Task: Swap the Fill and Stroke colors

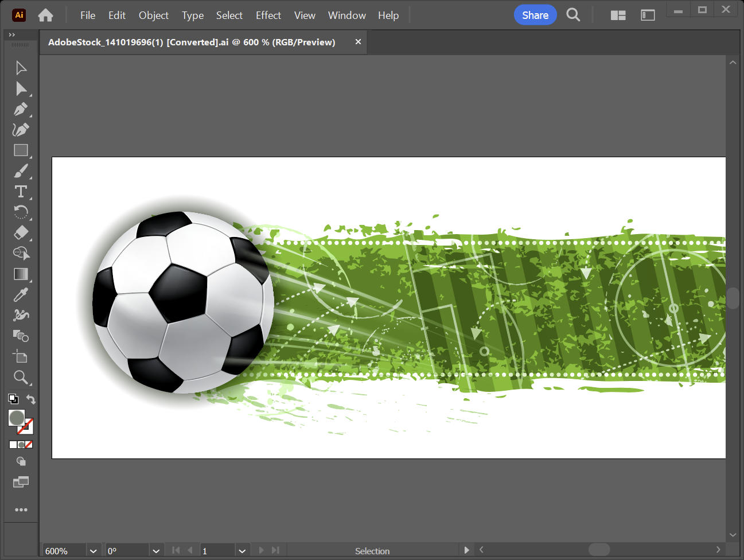Action: pyautogui.click(x=31, y=399)
